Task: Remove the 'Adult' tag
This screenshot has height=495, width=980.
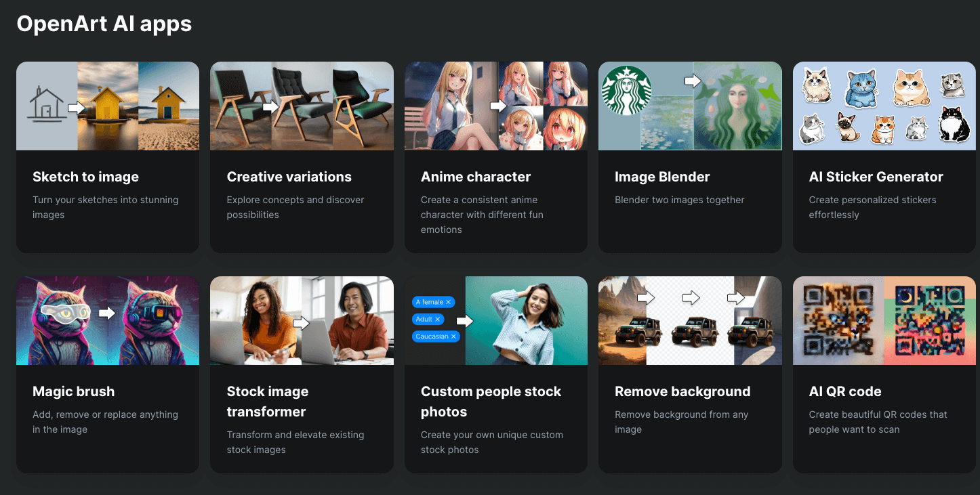Action: coord(439,319)
